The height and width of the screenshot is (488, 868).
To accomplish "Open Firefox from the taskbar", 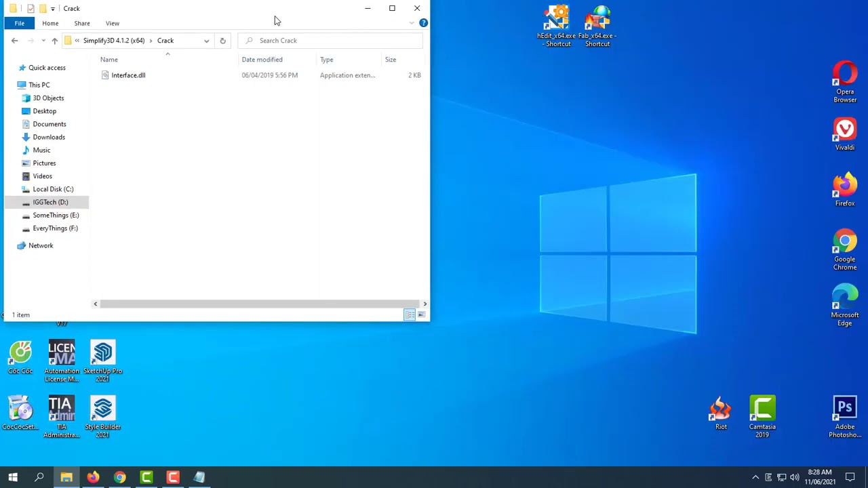I will pos(93,477).
